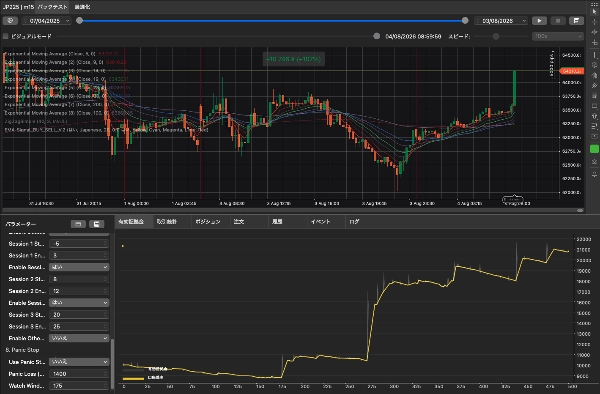
Task: Start the backtest with the play button
Action: click(x=539, y=21)
